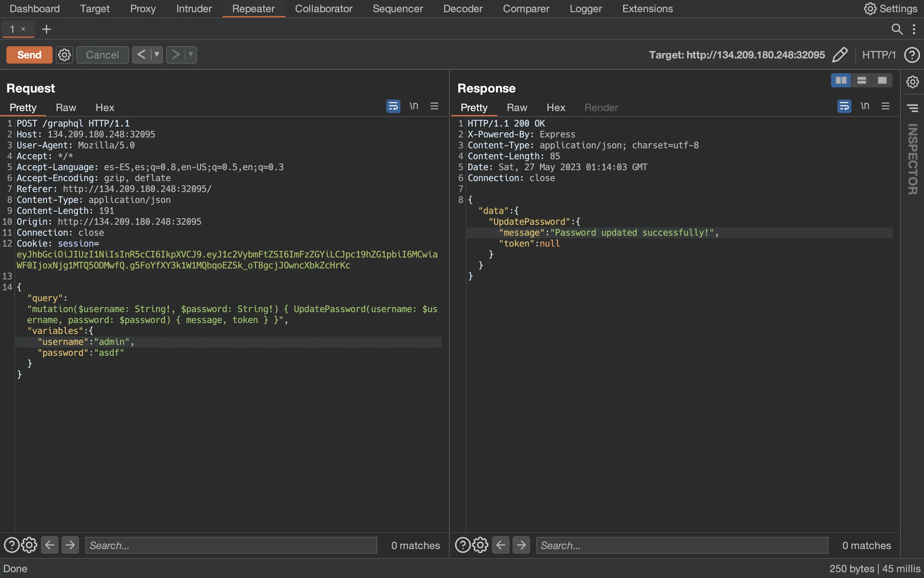Open the Proxy tab
Screen dimensions: 924x578
tap(143, 8)
